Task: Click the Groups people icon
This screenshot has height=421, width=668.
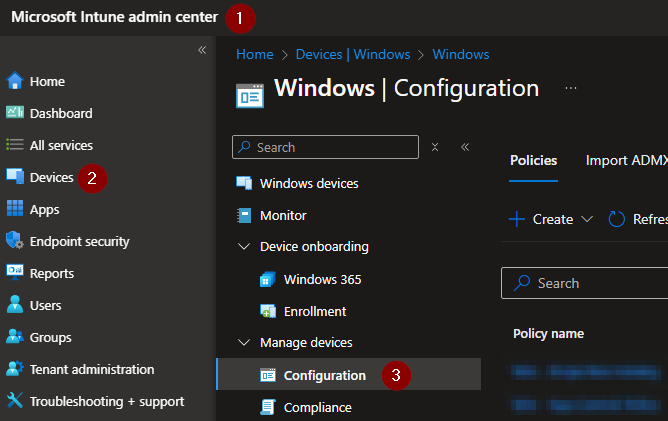Action: [x=15, y=337]
